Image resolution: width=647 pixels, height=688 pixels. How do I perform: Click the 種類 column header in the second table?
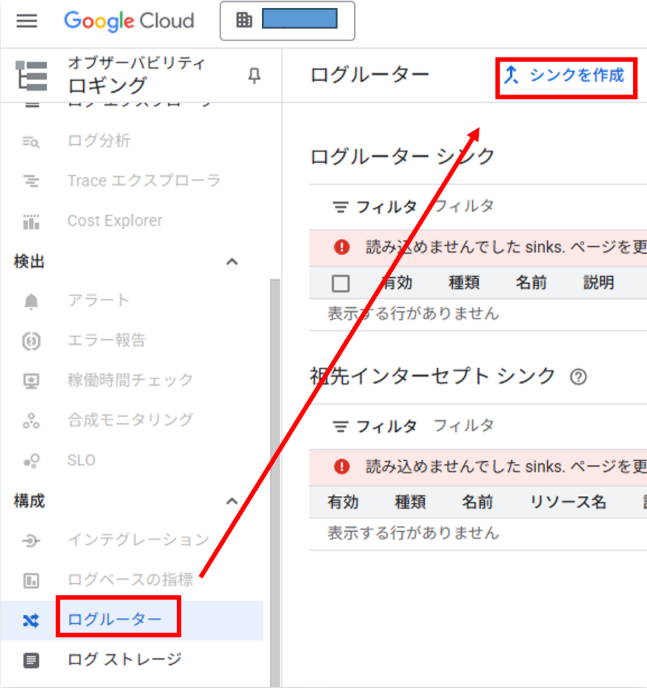tap(410, 502)
